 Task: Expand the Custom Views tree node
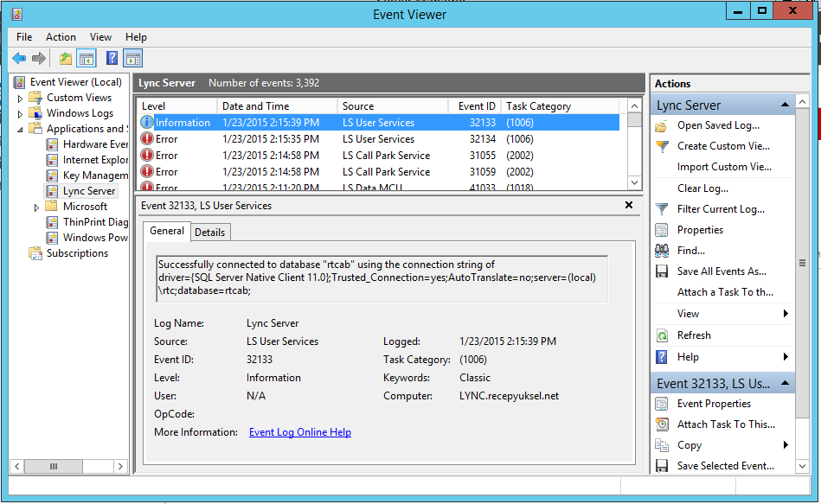tap(20, 99)
